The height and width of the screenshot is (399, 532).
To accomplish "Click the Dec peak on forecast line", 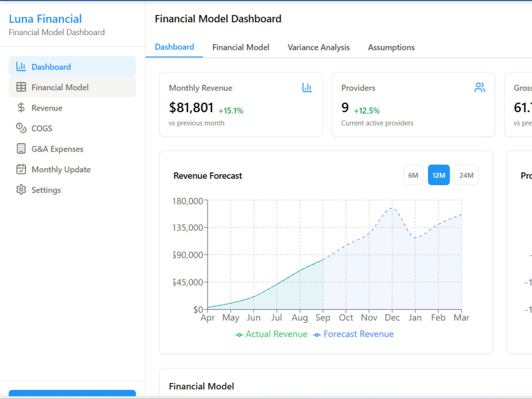I will [x=392, y=208].
